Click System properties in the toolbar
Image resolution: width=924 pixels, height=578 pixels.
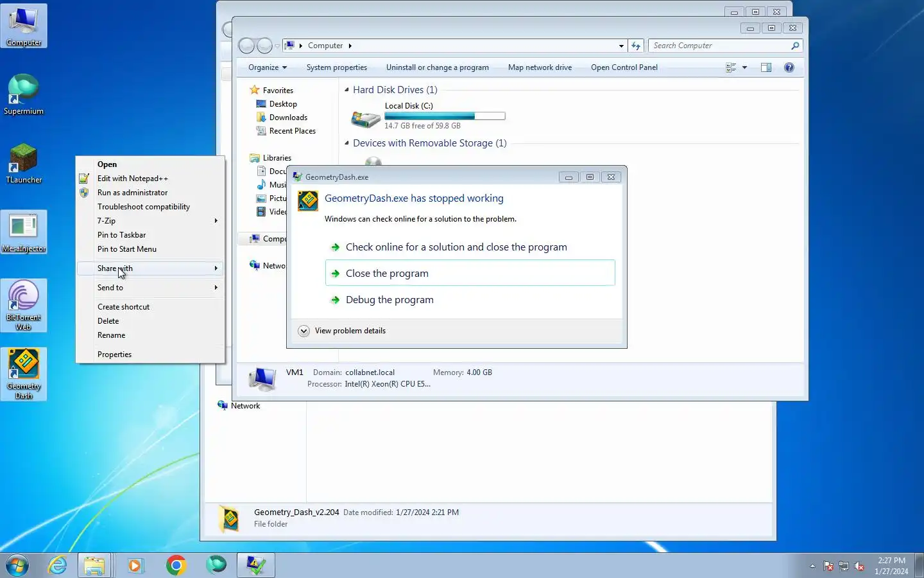click(x=337, y=67)
